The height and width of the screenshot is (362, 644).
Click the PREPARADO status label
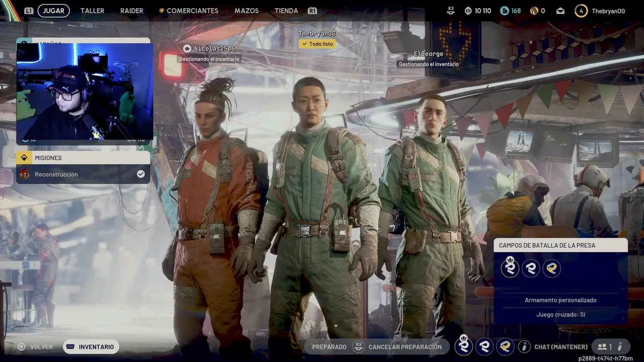click(x=329, y=347)
